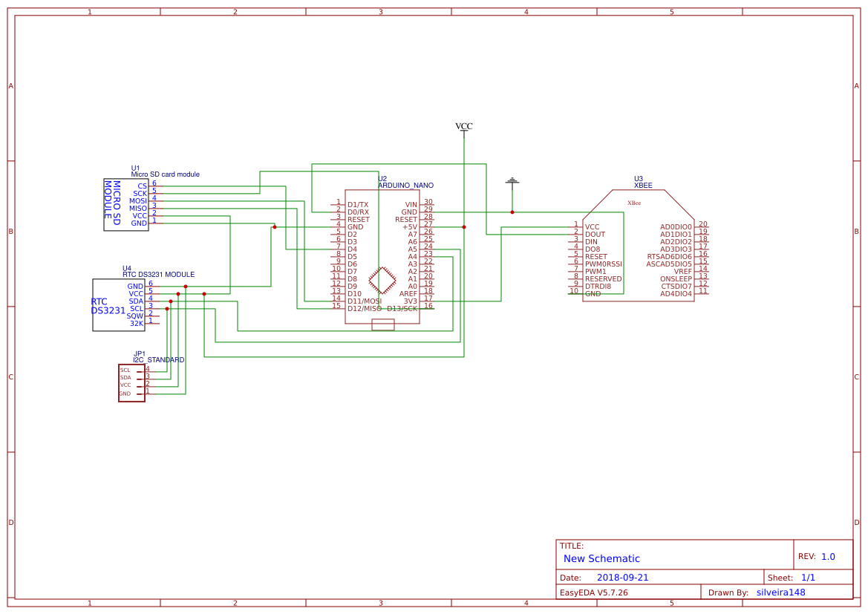Viewport: 868px width, 614px height.
Task: Click the U3 XBee module symbol
Action: (639, 245)
